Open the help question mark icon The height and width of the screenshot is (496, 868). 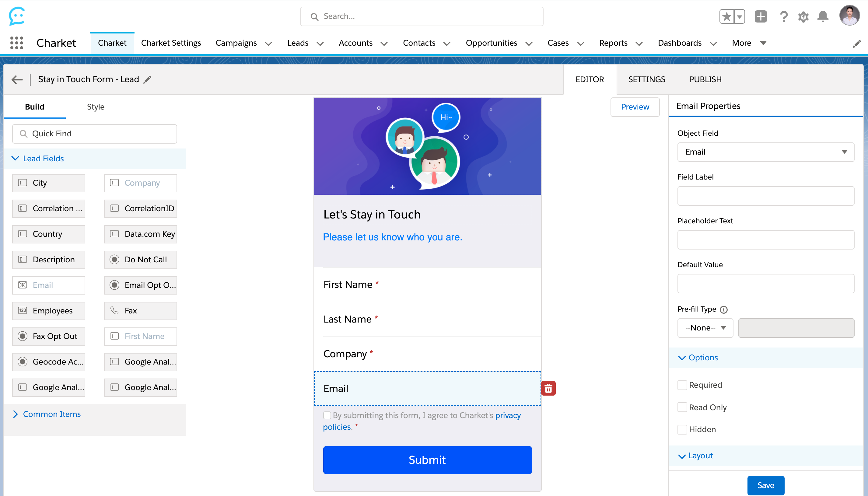click(783, 16)
